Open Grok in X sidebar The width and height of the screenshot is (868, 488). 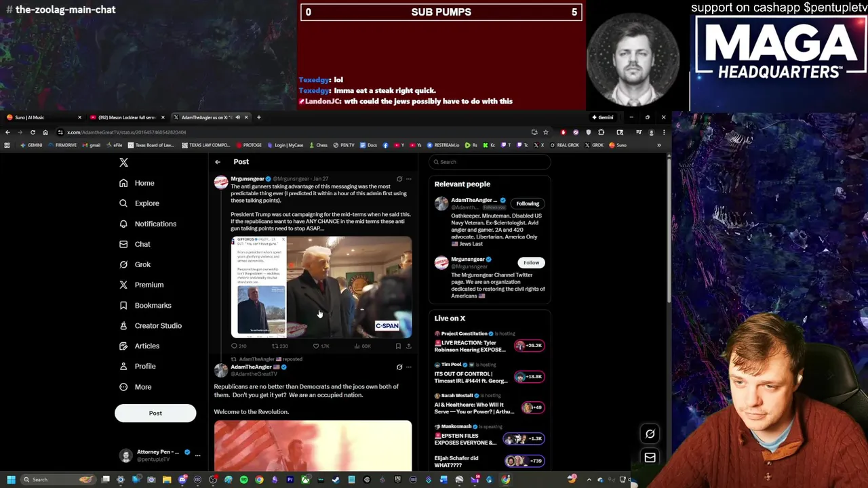(134, 264)
